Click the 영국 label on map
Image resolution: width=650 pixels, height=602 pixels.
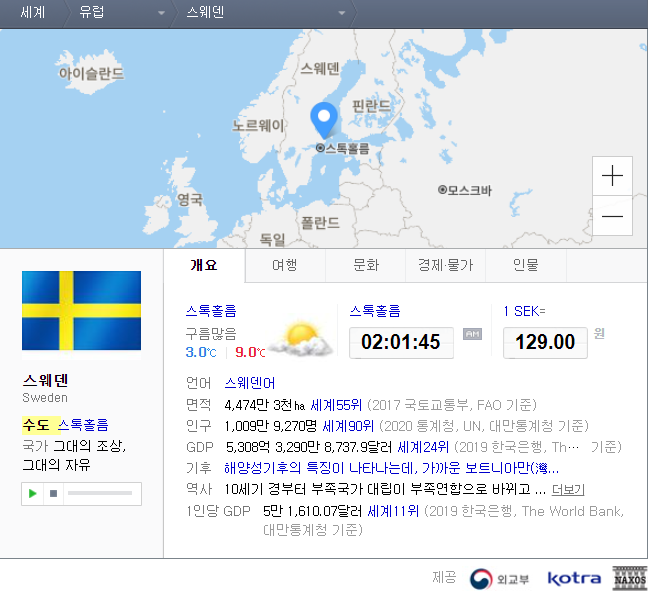coord(190,200)
